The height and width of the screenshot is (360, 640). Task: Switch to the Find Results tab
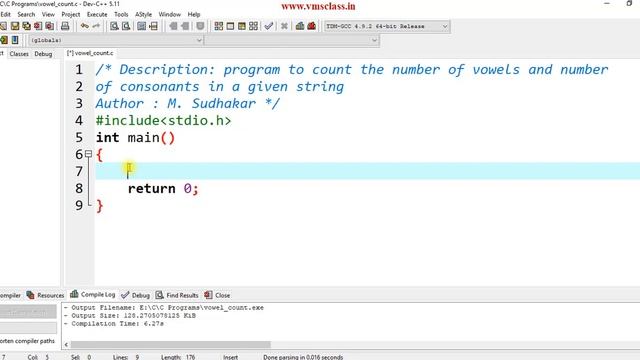177,295
